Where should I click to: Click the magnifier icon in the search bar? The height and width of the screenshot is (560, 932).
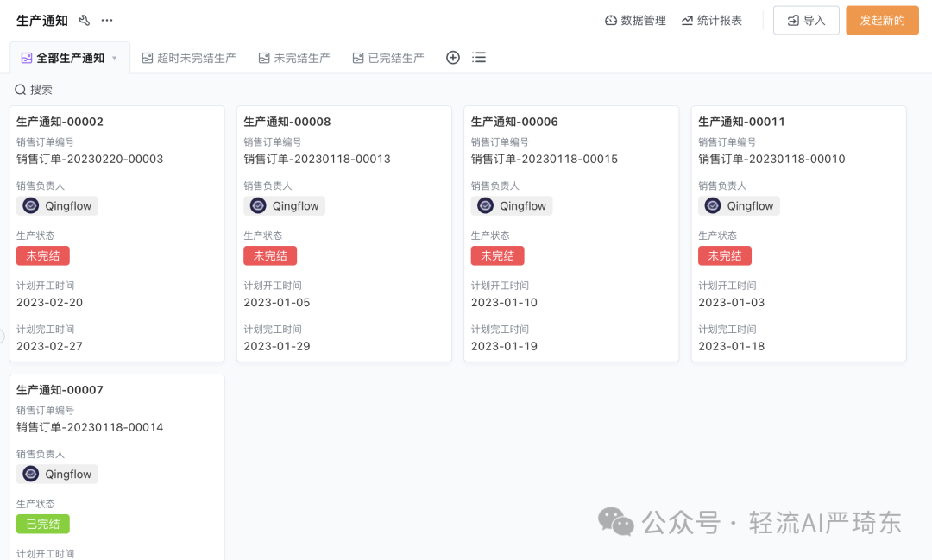pos(20,89)
